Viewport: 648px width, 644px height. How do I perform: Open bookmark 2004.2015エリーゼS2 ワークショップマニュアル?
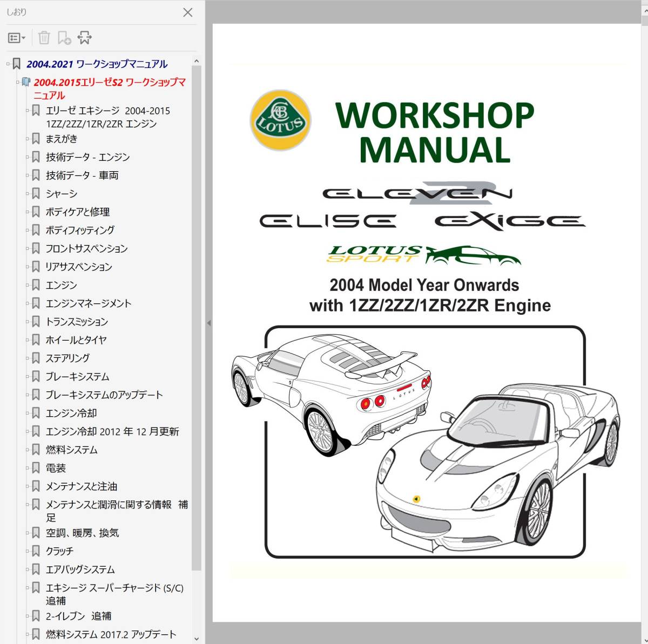click(110, 89)
